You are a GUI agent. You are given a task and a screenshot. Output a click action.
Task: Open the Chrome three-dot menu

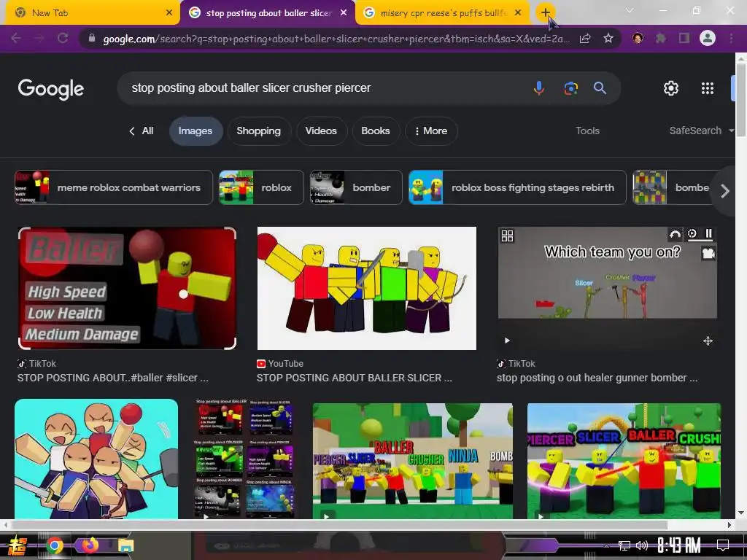pyautogui.click(x=731, y=38)
